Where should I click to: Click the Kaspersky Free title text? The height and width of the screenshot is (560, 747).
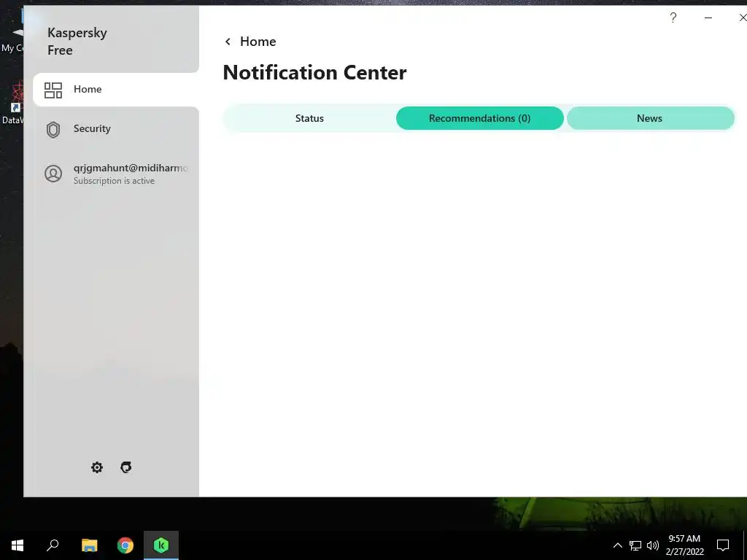click(77, 42)
